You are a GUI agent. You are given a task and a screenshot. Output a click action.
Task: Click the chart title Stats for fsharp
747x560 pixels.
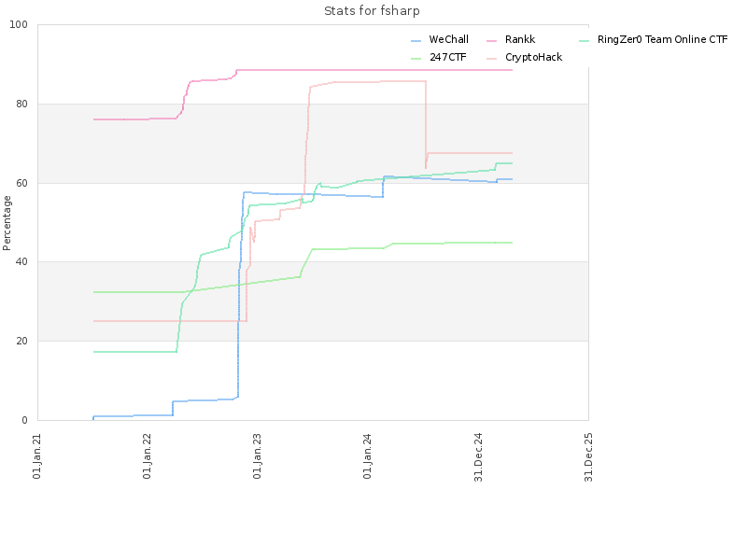click(x=372, y=11)
